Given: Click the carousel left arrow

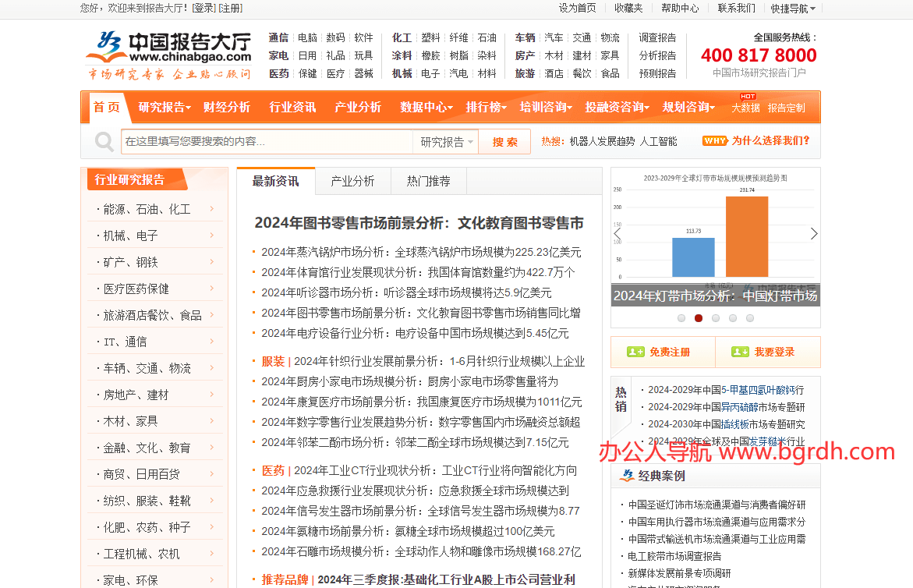Looking at the screenshot, I should (x=616, y=232).
